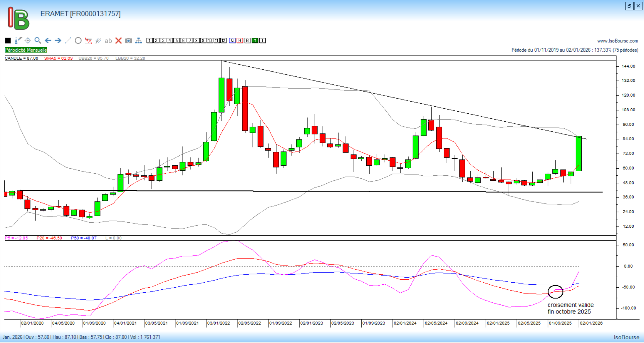The image size is (644, 343).
Task: Toggle the Q quotidien periodicity button
Action: [x=232, y=41]
